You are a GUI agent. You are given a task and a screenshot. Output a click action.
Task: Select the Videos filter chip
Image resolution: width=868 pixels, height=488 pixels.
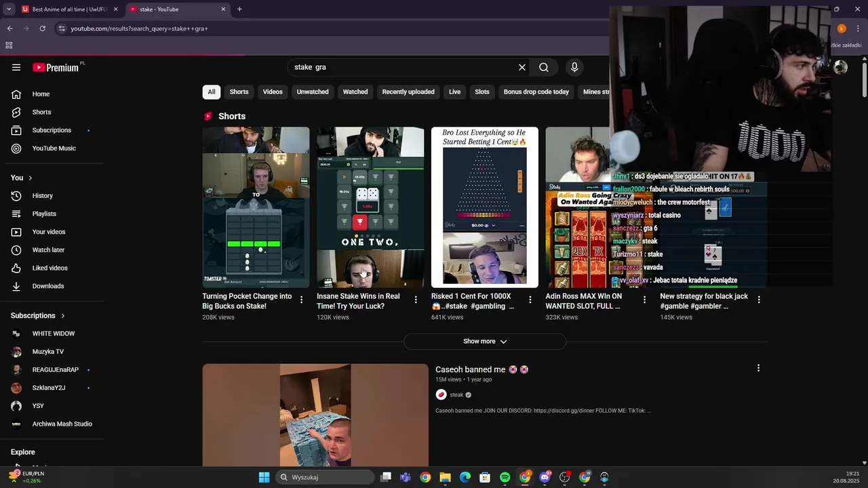click(273, 92)
